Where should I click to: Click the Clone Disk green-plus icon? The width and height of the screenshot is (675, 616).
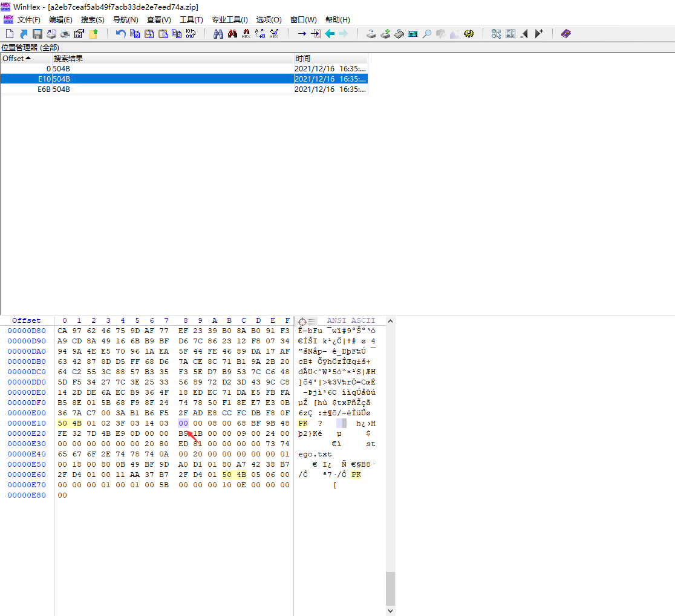(x=385, y=34)
